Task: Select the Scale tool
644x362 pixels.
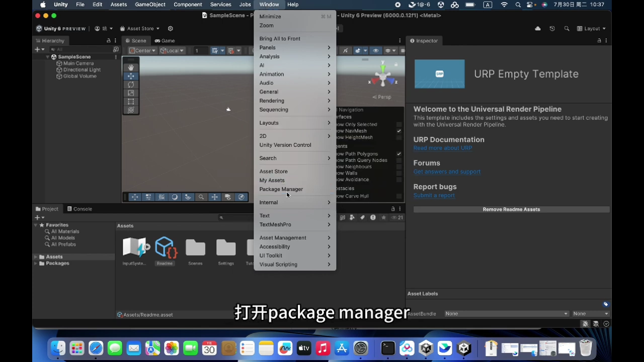Action: (131, 93)
